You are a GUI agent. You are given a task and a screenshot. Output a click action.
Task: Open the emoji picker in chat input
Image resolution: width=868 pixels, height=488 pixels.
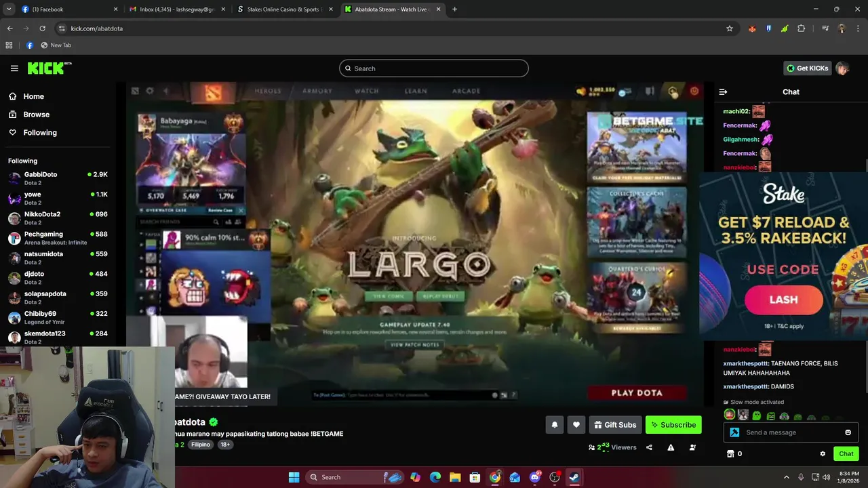pyautogui.click(x=848, y=432)
